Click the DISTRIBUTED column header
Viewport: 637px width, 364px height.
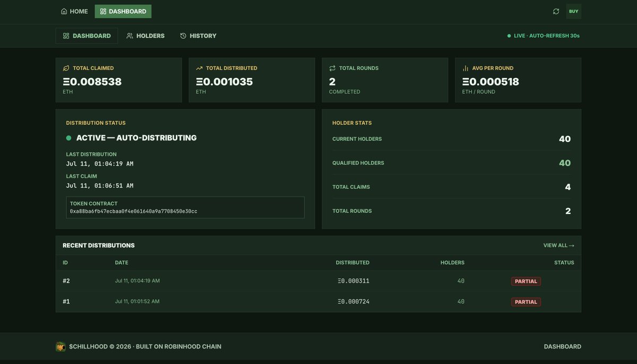click(x=352, y=263)
